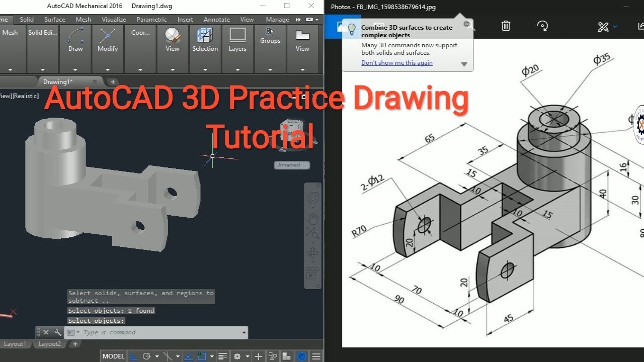Image resolution: width=644 pixels, height=362 pixels.
Task: Open the Parametric ribbon tab
Action: [x=151, y=20]
